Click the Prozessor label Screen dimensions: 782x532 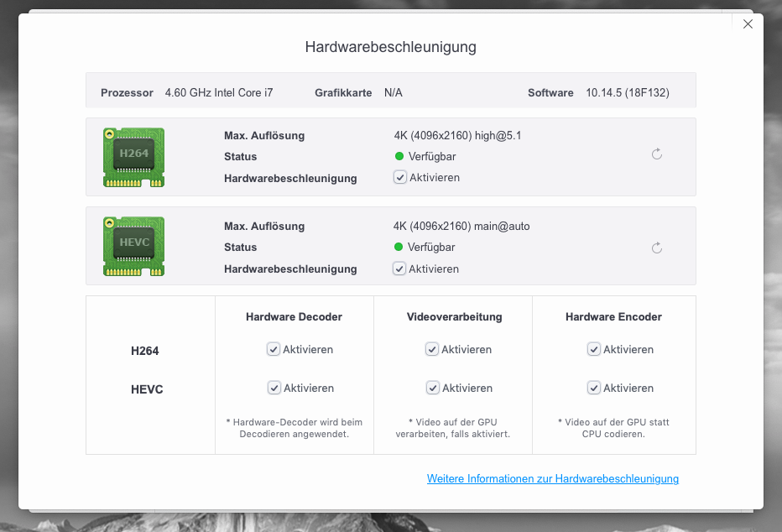127,93
